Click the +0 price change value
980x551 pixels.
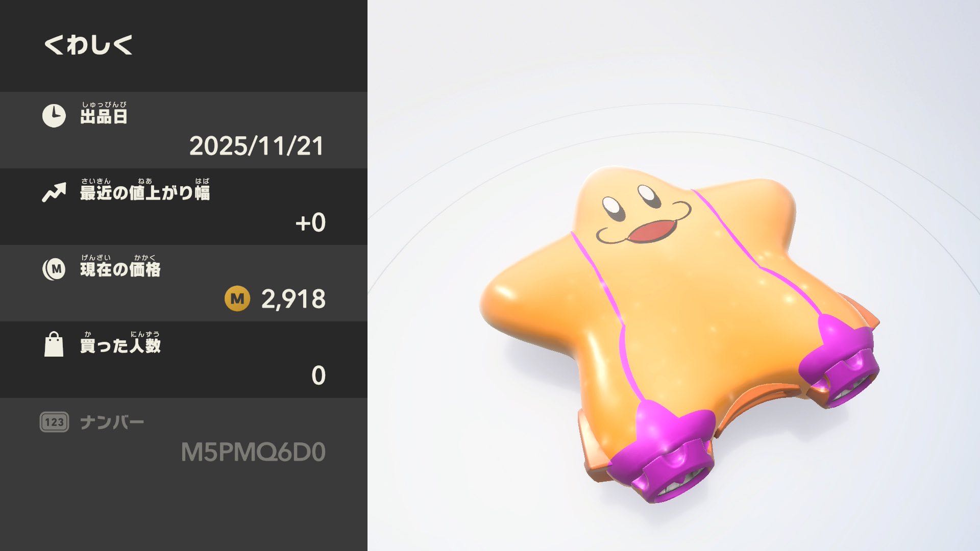tap(310, 222)
